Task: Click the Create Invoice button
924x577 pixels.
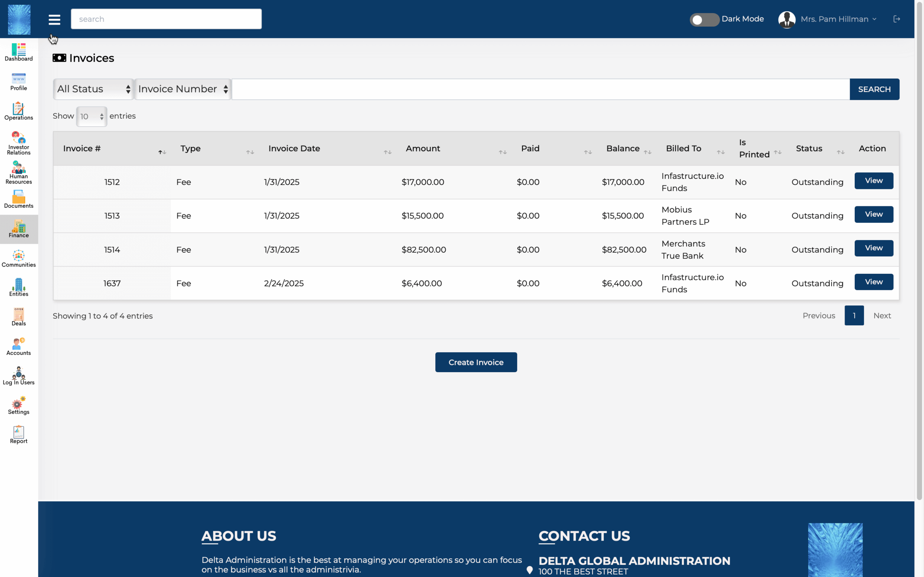Action: click(476, 362)
